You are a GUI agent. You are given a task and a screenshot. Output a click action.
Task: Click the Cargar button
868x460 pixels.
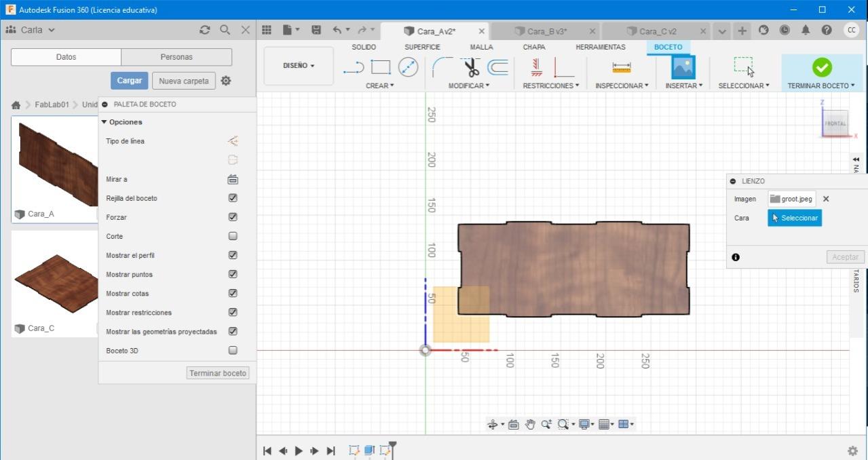pyautogui.click(x=129, y=81)
